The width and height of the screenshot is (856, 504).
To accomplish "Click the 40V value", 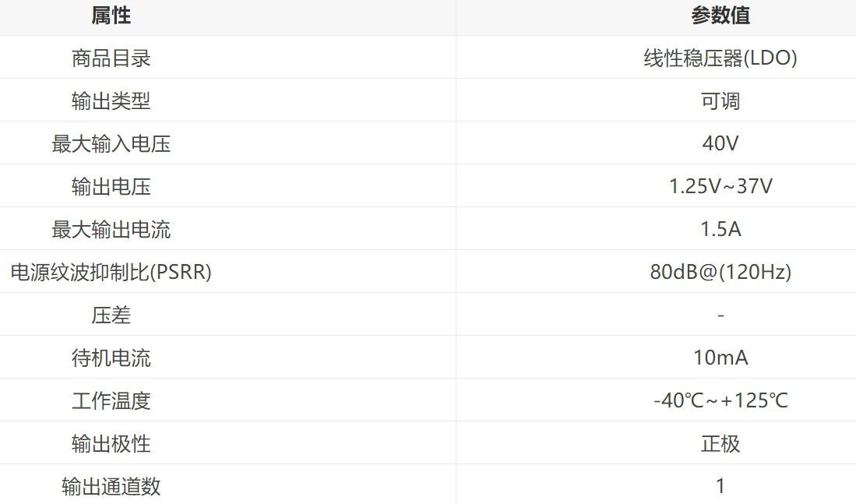I will (720, 143).
